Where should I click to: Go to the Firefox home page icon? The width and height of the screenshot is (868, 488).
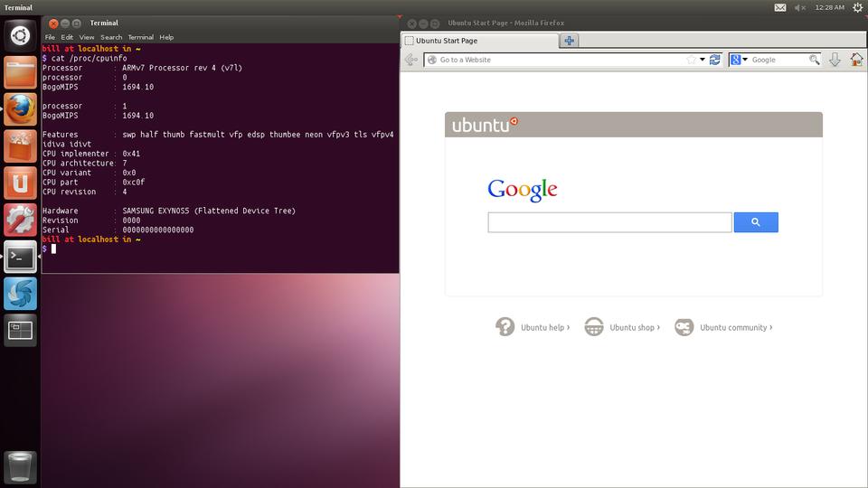856,60
